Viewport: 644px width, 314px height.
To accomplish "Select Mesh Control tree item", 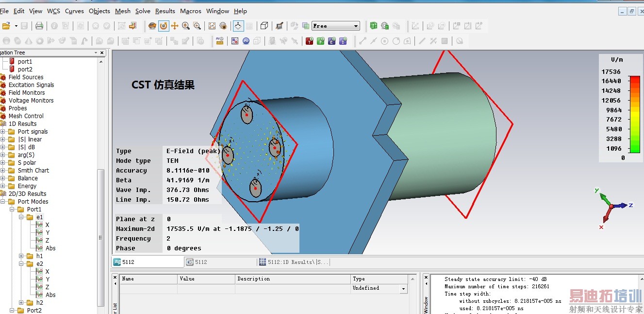I will point(26,116).
